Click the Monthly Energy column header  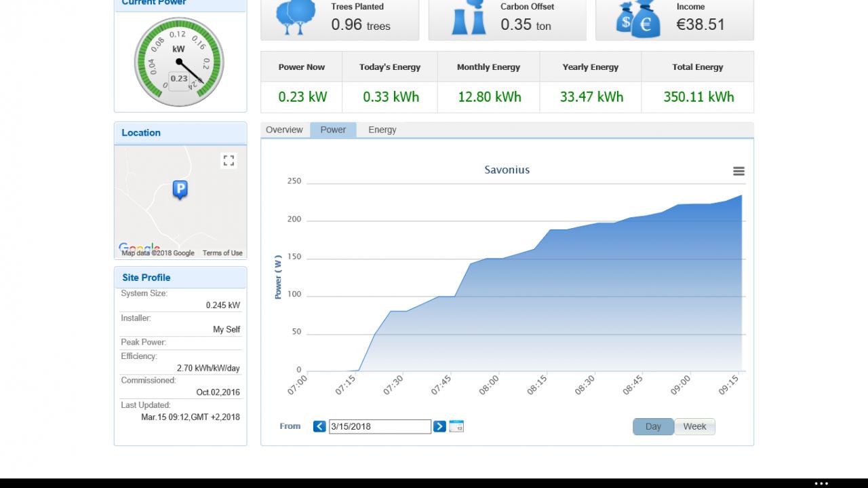tap(488, 67)
